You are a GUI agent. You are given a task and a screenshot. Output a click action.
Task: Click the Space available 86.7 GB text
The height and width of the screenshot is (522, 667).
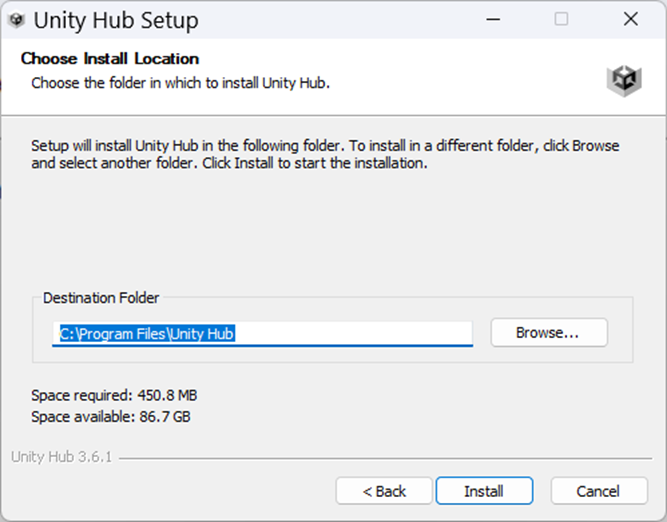(x=111, y=416)
